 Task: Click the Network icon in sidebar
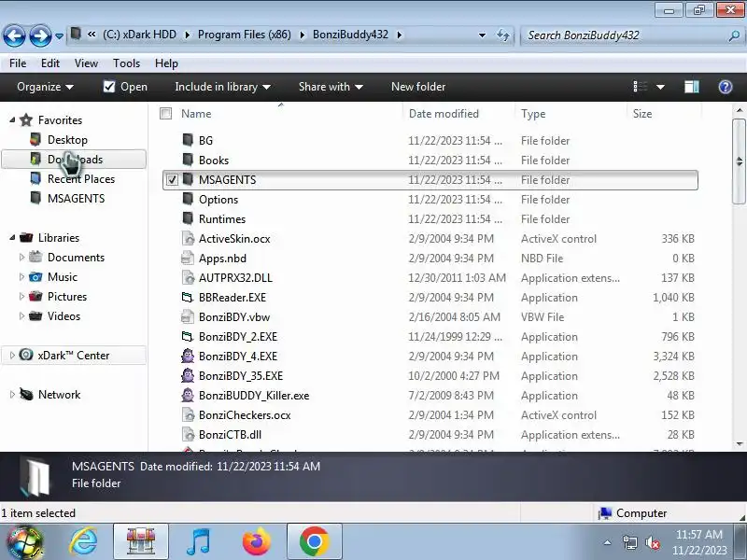point(26,394)
